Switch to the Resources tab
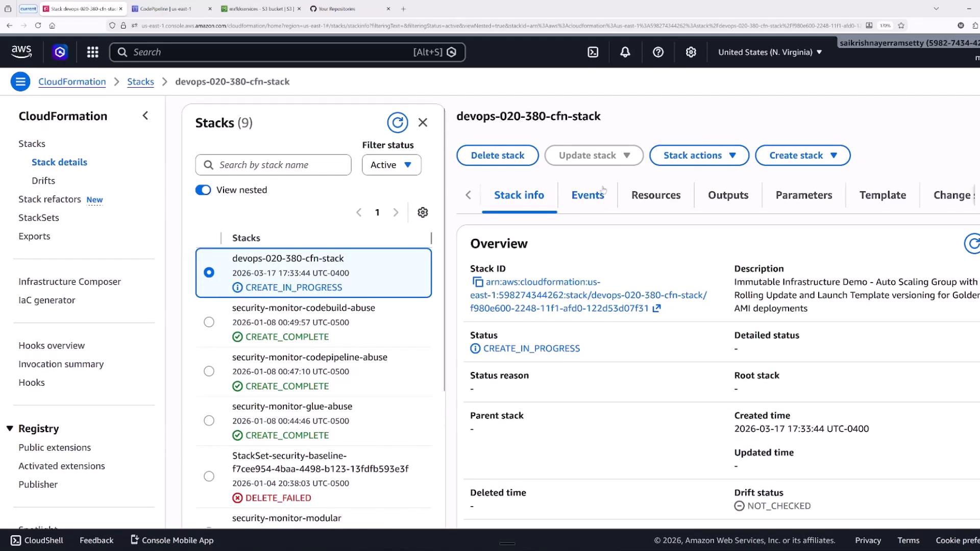Viewport: 980px width, 551px height. [x=656, y=195]
